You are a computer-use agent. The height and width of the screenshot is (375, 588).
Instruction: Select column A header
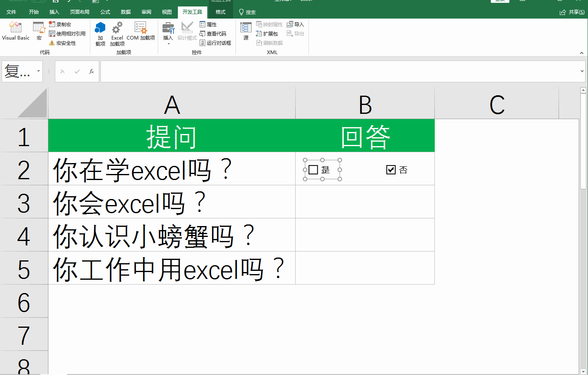click(172, 103)
